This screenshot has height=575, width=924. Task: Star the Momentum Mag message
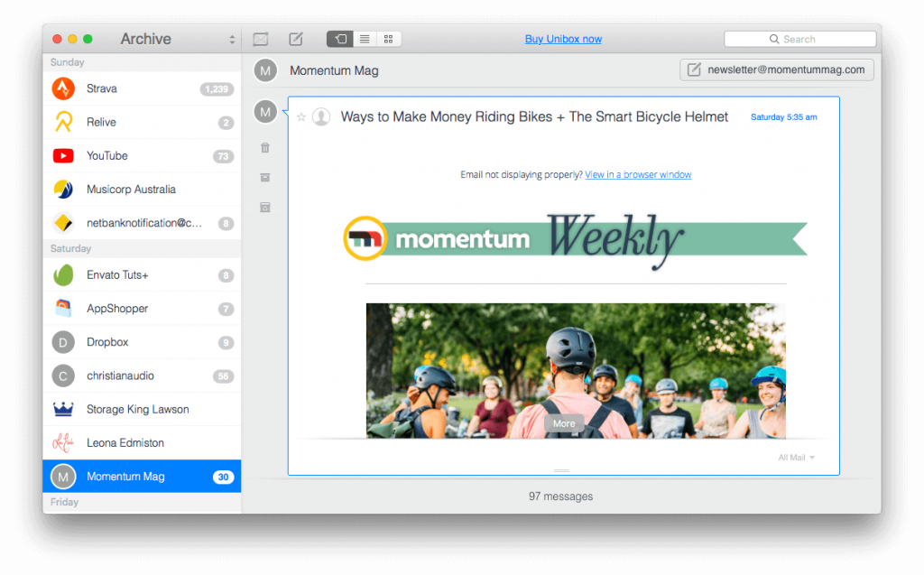pyautogui.click(x=301, y=117)
